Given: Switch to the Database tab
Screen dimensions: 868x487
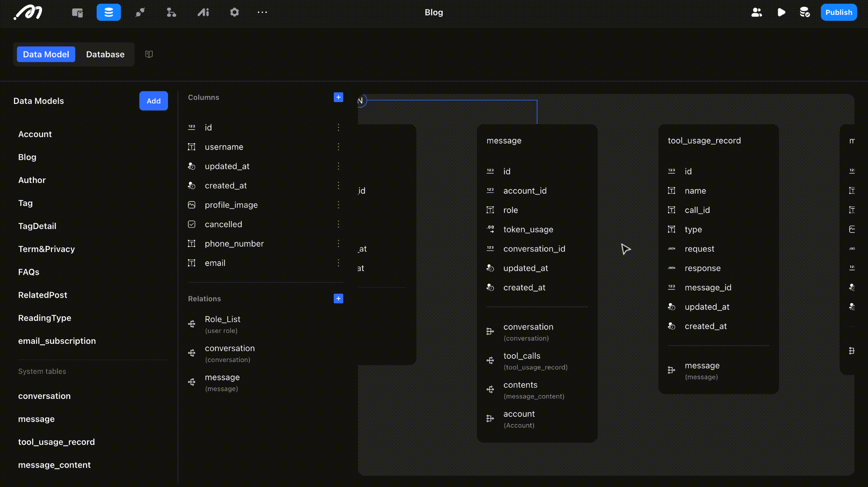Looking at the screenshot, I should 105,54.
